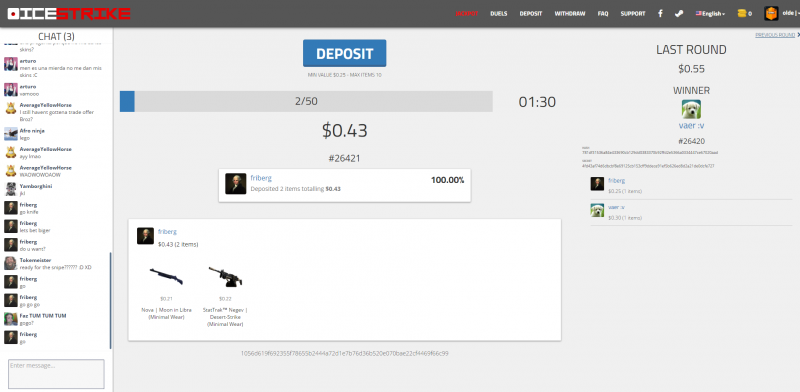Click Faz TUM TUM TUM's avatar
800x392 pixels.
pos(11,319)
